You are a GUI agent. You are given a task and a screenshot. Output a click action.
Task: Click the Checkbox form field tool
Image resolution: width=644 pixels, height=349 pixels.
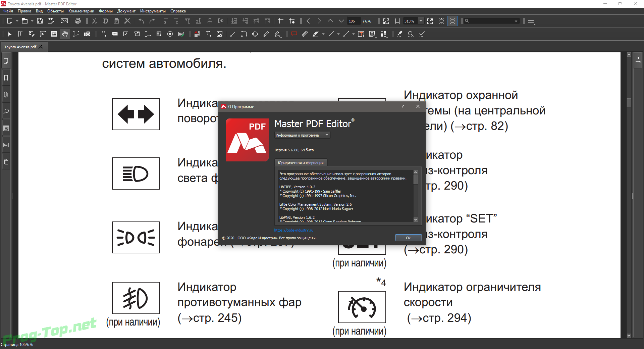(126, 34)
